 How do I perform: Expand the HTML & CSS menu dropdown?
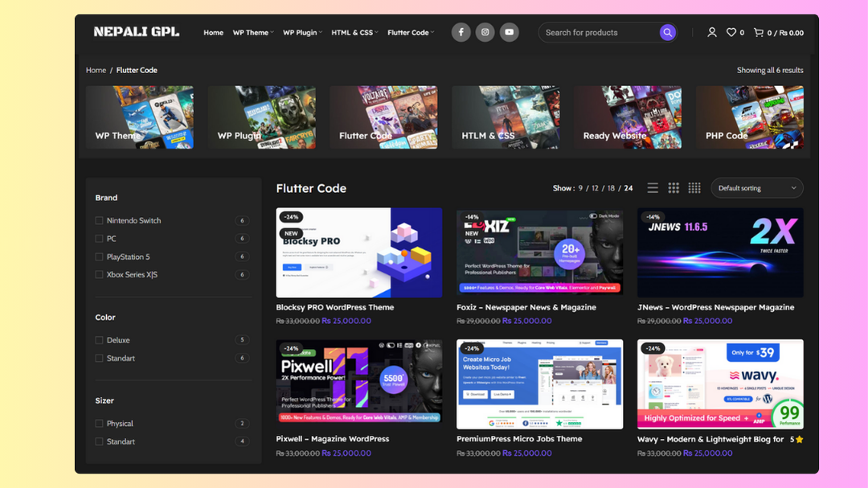point(355,33)
